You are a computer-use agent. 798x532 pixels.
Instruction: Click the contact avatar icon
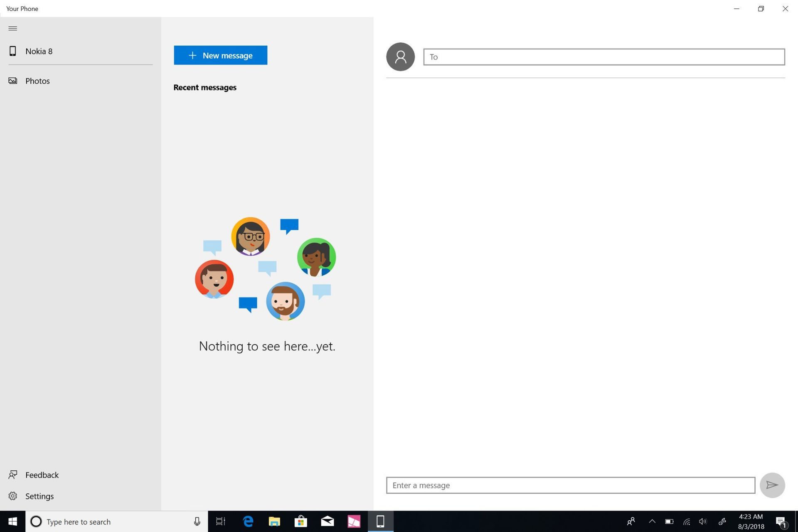400,57
